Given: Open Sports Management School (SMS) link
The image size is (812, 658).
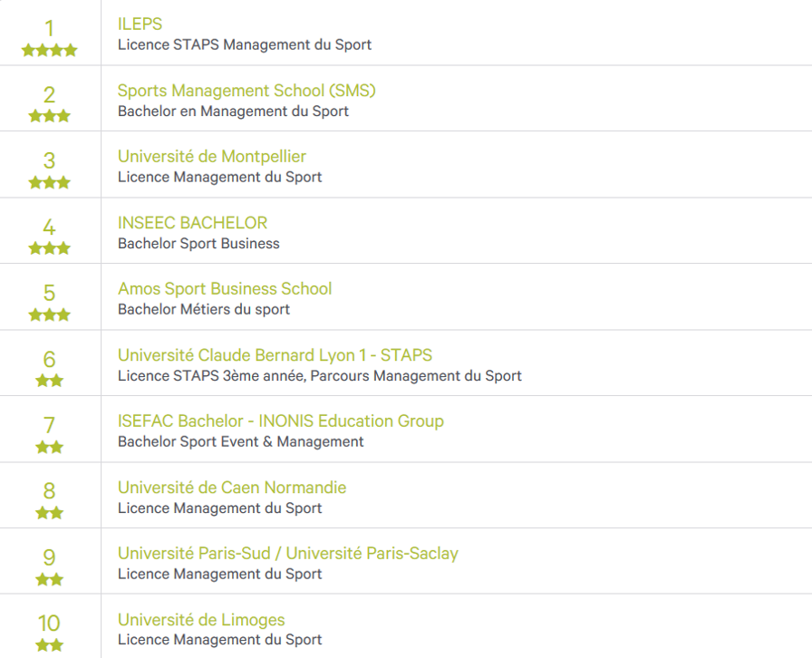Looking at the screenshot, I should pos(246,91).
